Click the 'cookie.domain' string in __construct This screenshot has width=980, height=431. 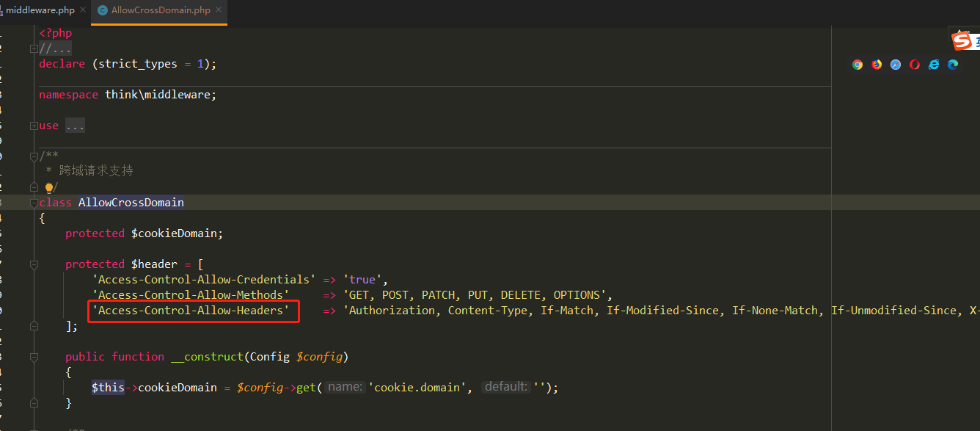tap(417, 387)
